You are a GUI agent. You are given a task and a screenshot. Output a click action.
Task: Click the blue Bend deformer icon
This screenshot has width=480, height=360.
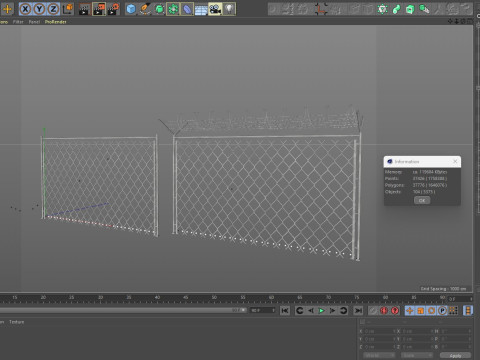[x=187, y=9]
